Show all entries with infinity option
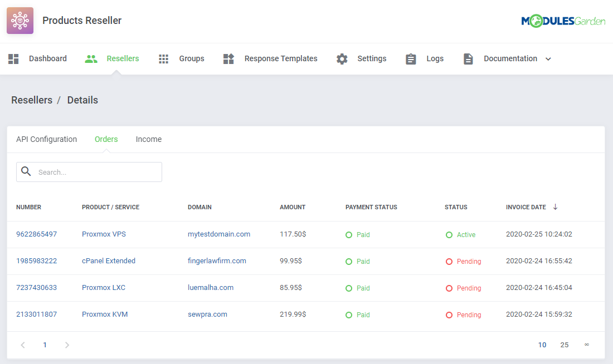 pos(587,345)
